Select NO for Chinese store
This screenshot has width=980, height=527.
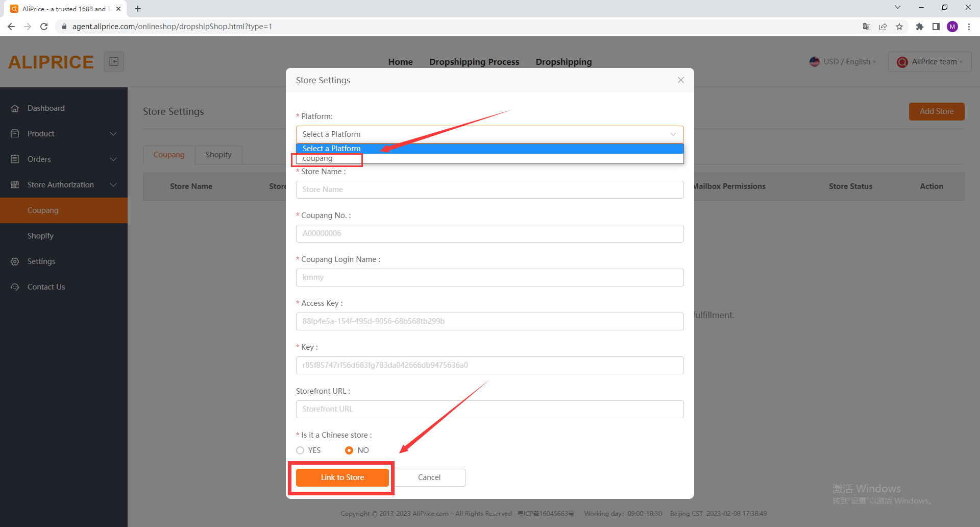click(x=349, y=450)
